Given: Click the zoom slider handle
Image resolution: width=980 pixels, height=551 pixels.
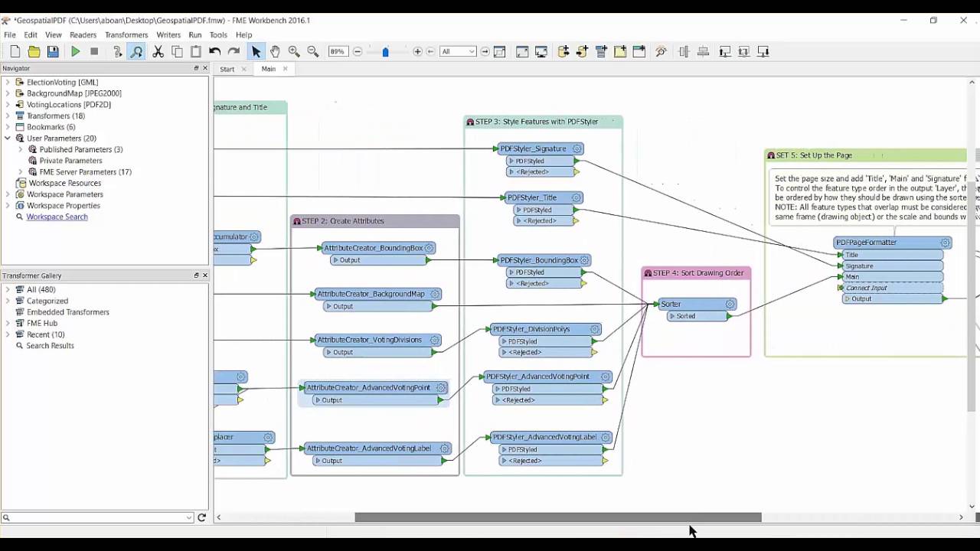Looking at the screenshot, I should tap(386, 51).
